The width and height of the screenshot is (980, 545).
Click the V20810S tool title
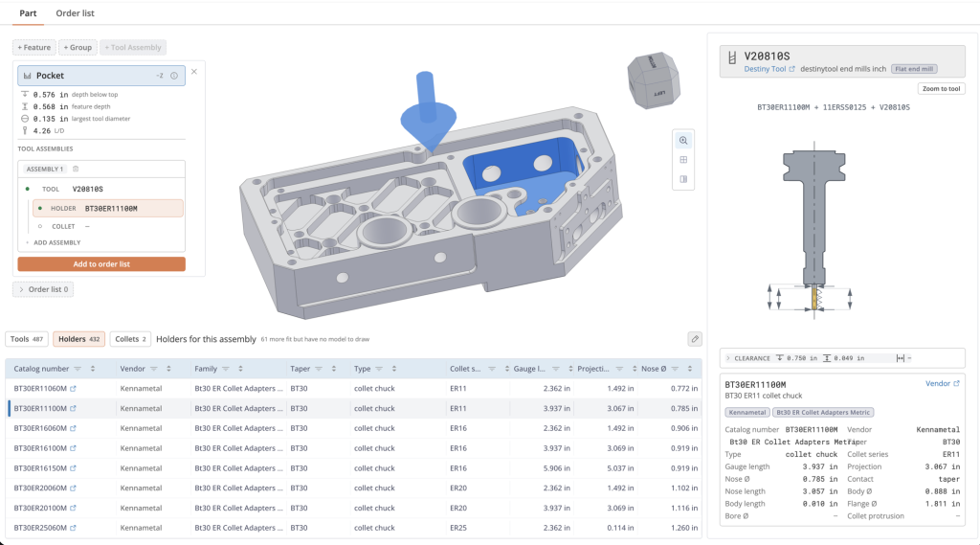pyautogui.click(x=767, y=56)
